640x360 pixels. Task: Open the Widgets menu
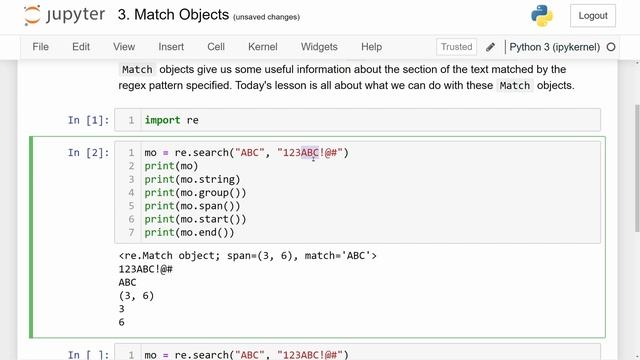(x=319, y=47)
